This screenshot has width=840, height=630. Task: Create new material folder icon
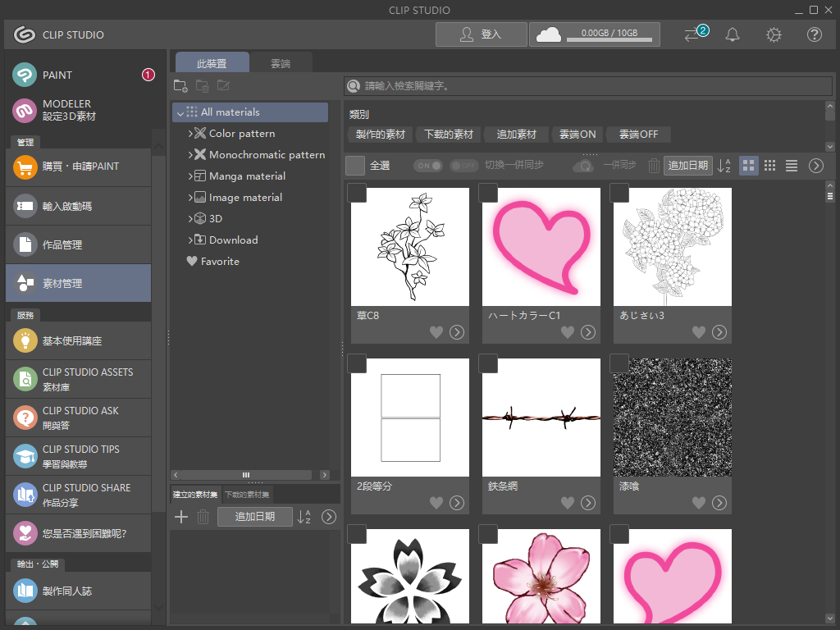(181, 86)
